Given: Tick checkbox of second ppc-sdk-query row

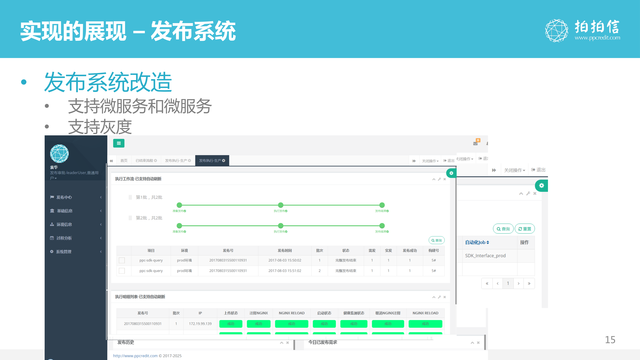Looking at the screenshot, I should [x=122, y=271].
